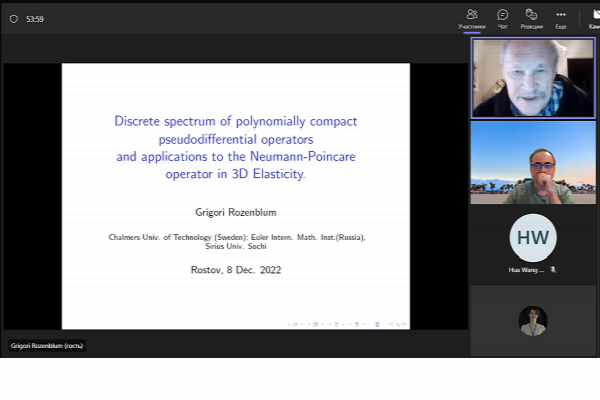
Task: Click the Hua Wang name label
Action: [x=526, y=270]
